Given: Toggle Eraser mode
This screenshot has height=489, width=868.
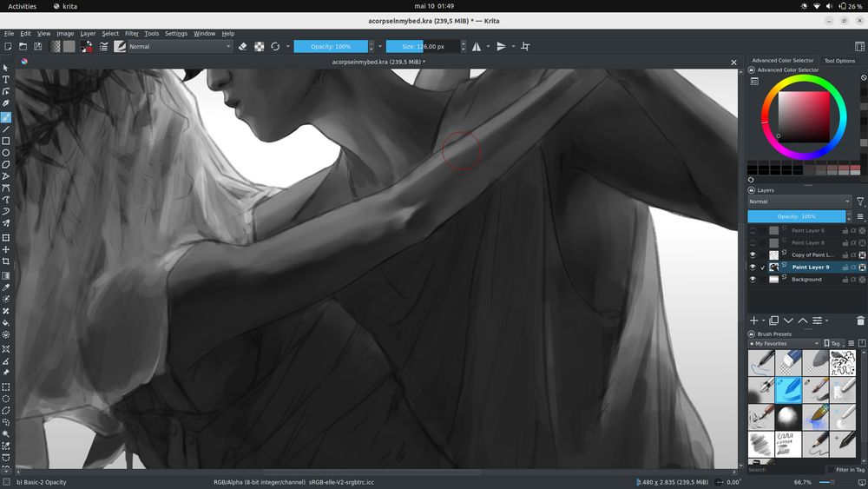Looking at the screenshot, I should coord(242,47).
